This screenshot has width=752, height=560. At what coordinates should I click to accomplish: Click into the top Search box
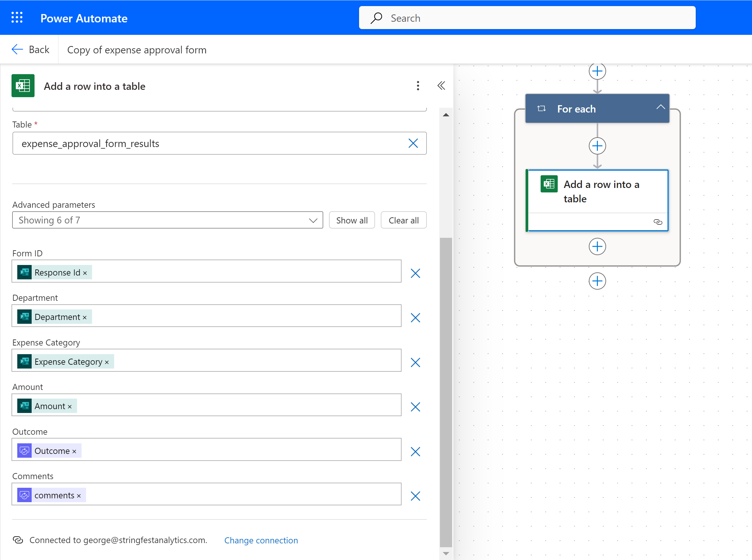(x=527, y=18)
